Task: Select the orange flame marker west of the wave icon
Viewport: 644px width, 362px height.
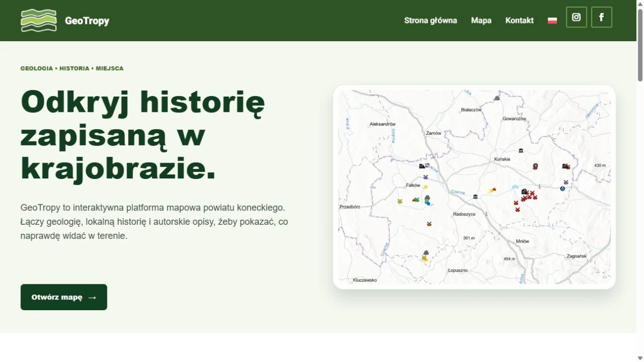Action: pos(492,190)
